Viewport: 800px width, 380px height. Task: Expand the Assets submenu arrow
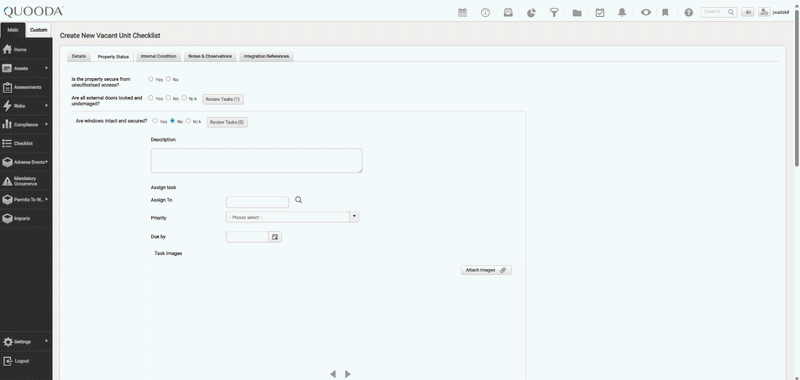46,68
